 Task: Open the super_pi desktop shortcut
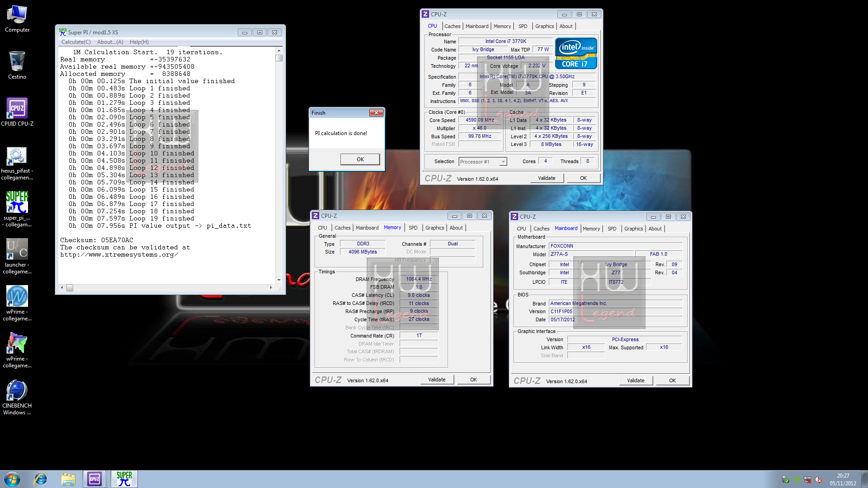pos(17,209)
